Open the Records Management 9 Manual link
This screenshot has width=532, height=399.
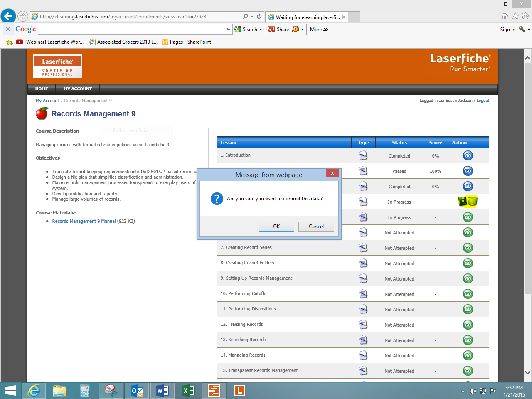pyautogui.click(x=84, y=222)
